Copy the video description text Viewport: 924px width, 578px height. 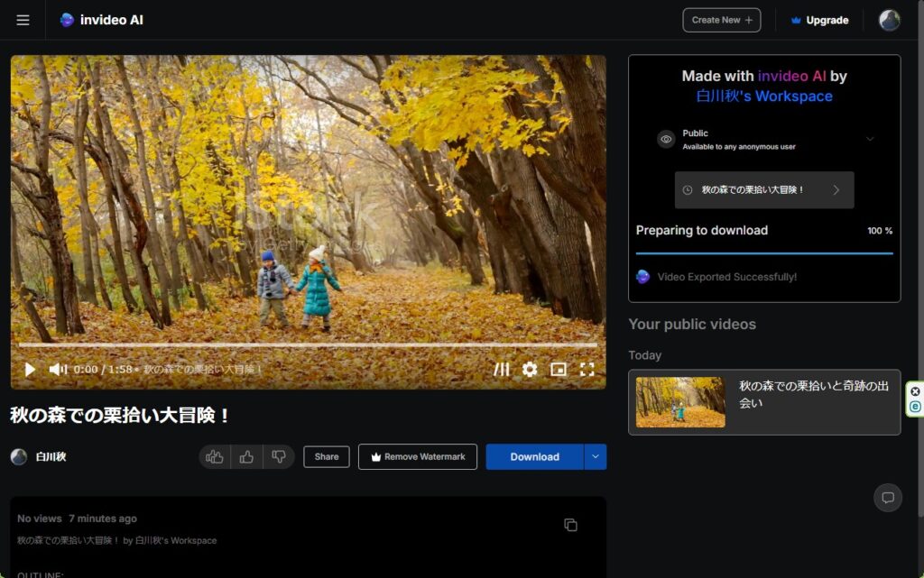coord(570,525)
